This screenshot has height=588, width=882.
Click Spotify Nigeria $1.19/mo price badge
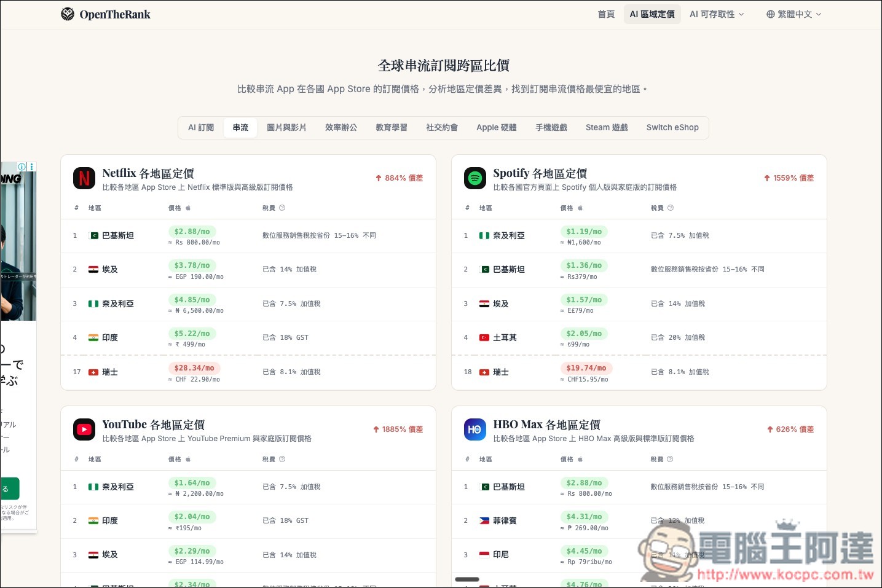coord(584,232)
